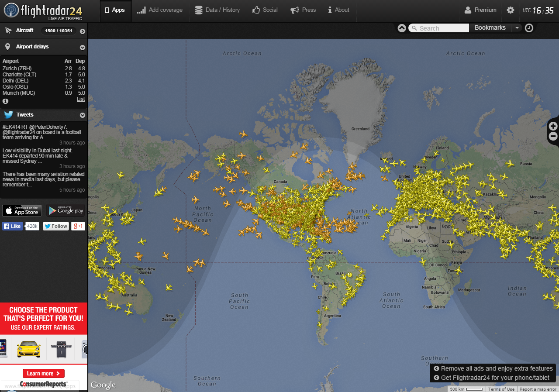Open the settings gear in top bar
The image size is (559, 392).
tap(511, 10)
